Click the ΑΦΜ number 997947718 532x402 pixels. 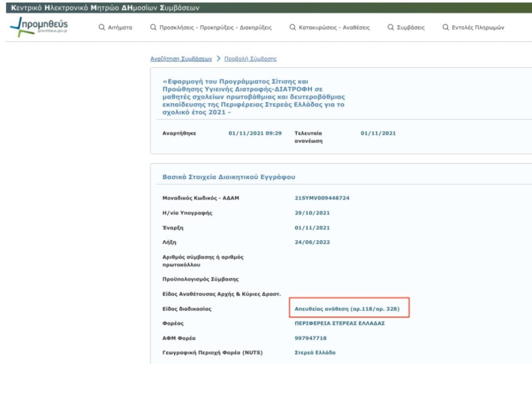click(x=311, y=338)
